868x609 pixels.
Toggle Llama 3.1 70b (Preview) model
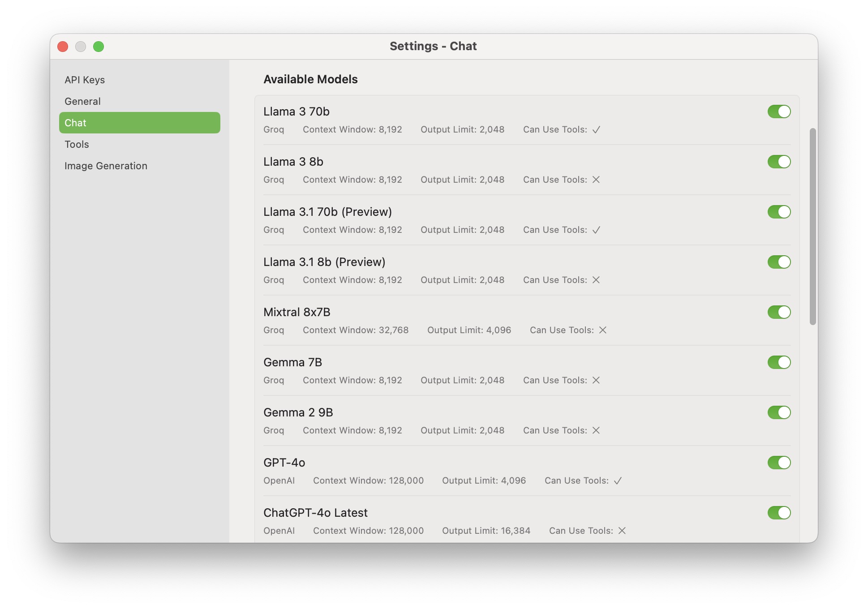point(779,212)
